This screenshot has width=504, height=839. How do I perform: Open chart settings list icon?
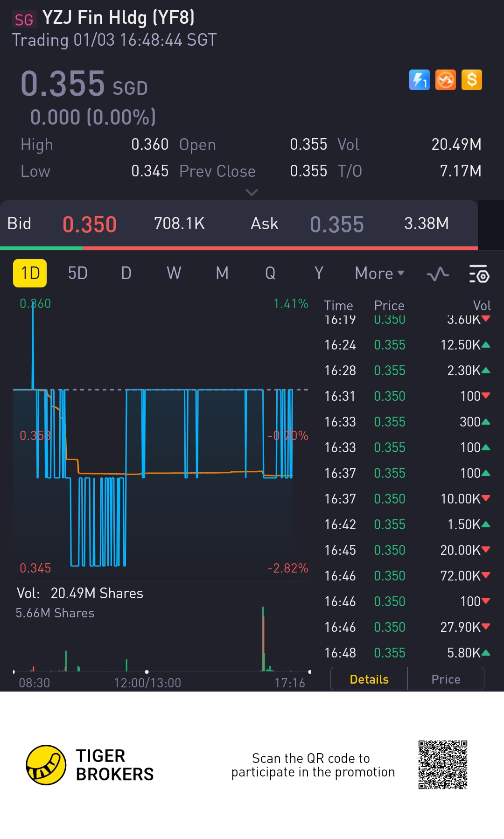point(478,274)
